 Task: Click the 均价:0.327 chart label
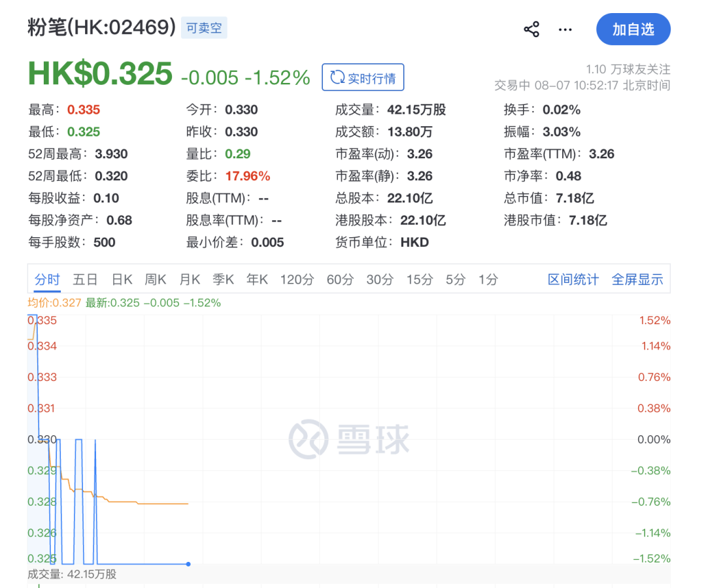point(54,302)
